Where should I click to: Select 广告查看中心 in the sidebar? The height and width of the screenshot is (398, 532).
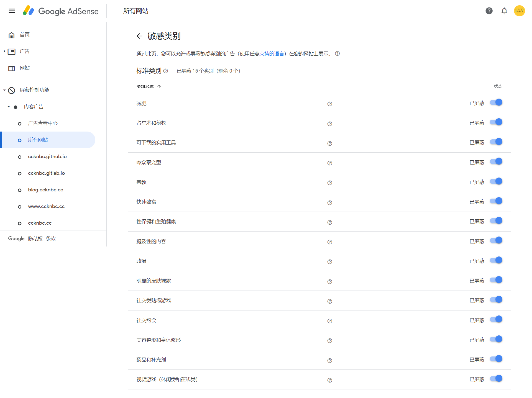(43, 123)
